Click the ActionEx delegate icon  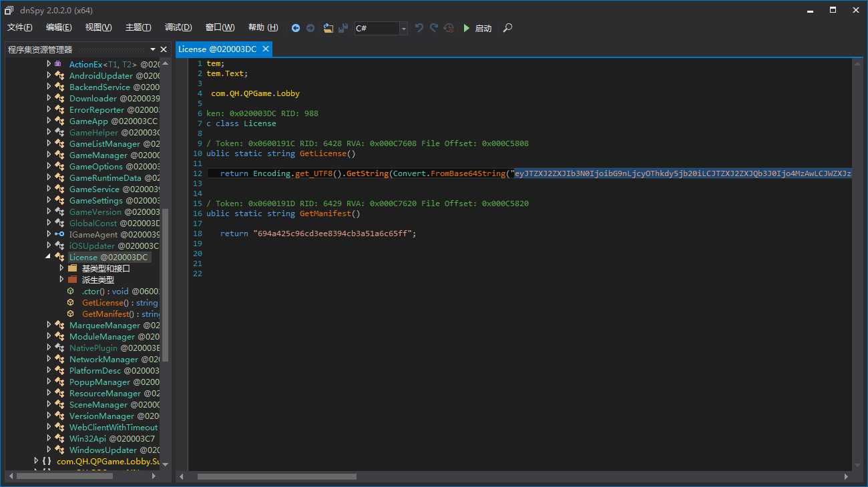pyautogui.click(x=59, y=64)
